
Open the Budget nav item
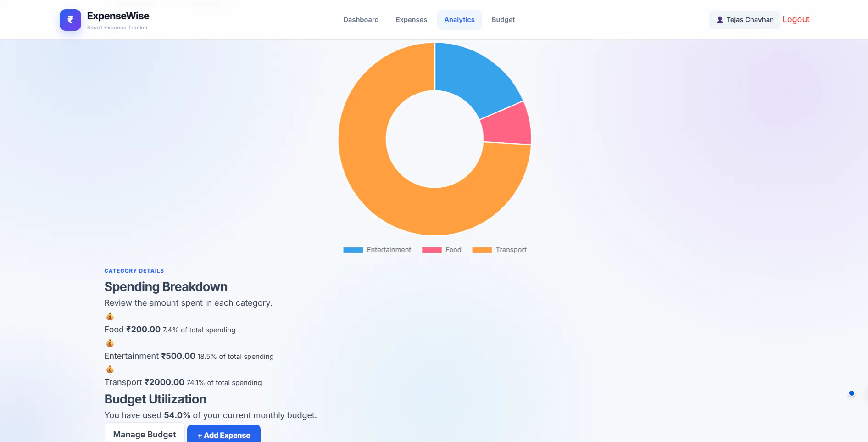click(503, 20)
